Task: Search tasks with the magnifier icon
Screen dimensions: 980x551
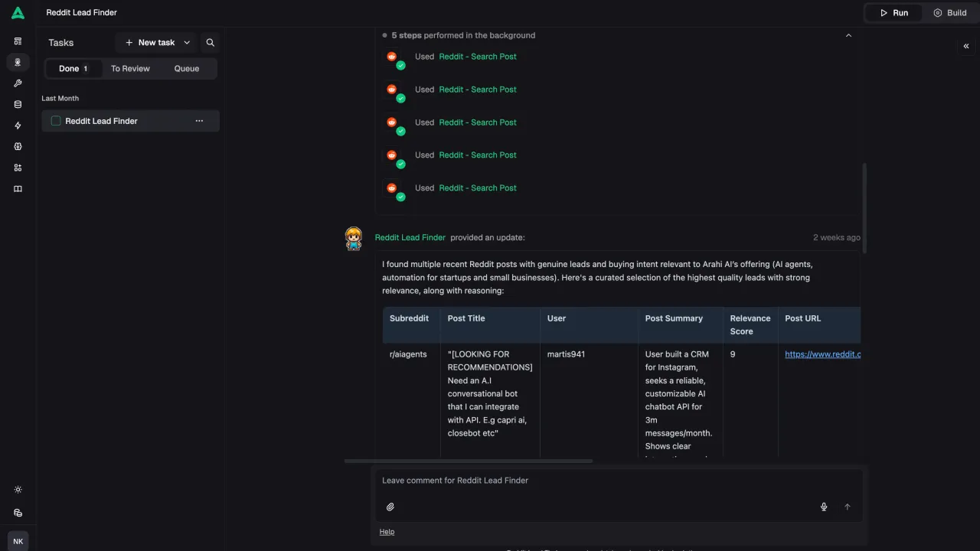Action: tap(210, 43)
